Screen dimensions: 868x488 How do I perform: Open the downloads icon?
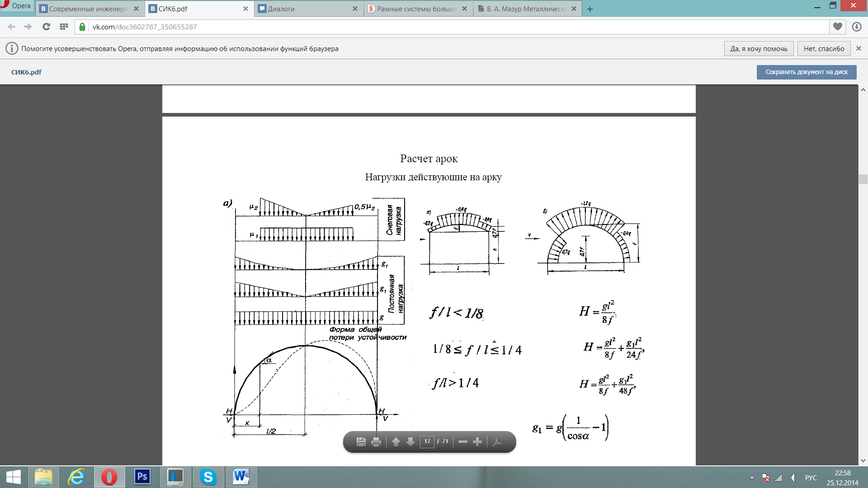pos(856,27)
